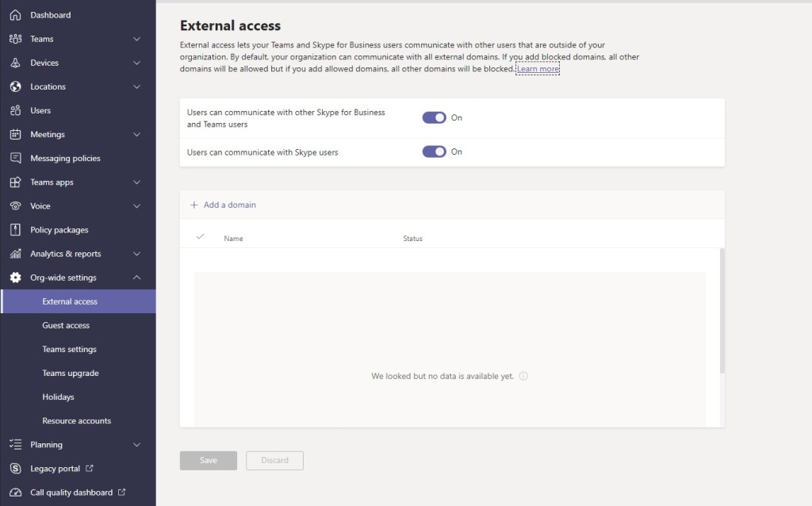Click the Policy packages icon
This screenshot has height=506, width=812.
15,230
